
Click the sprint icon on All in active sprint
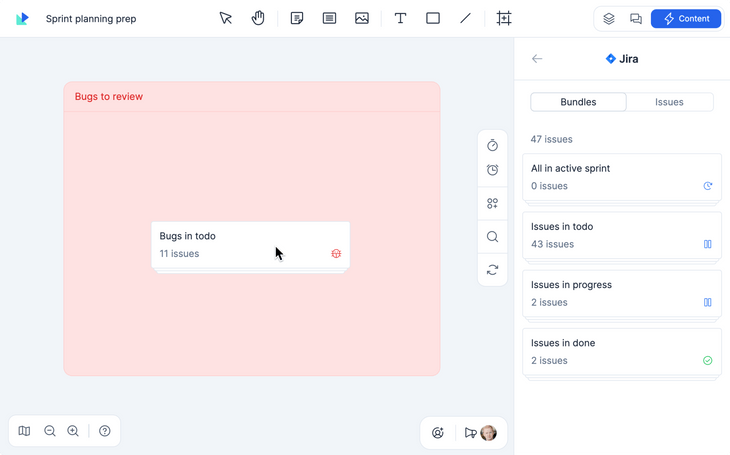tap(708, 186)
